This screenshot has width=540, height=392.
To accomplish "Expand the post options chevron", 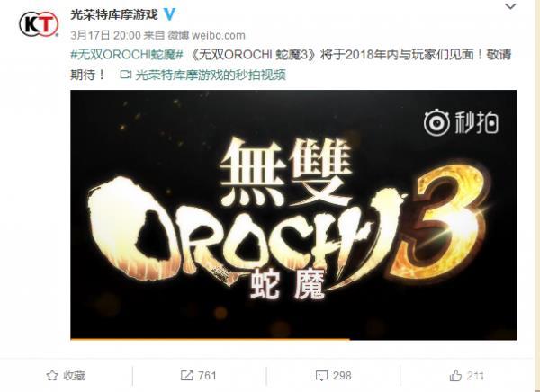I will (x=510, y=6).
